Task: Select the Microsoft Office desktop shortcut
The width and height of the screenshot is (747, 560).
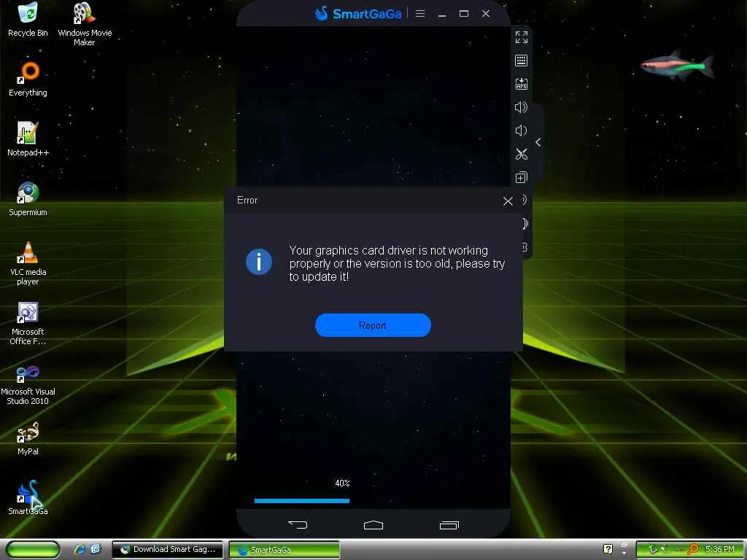Action: (28, 323)
